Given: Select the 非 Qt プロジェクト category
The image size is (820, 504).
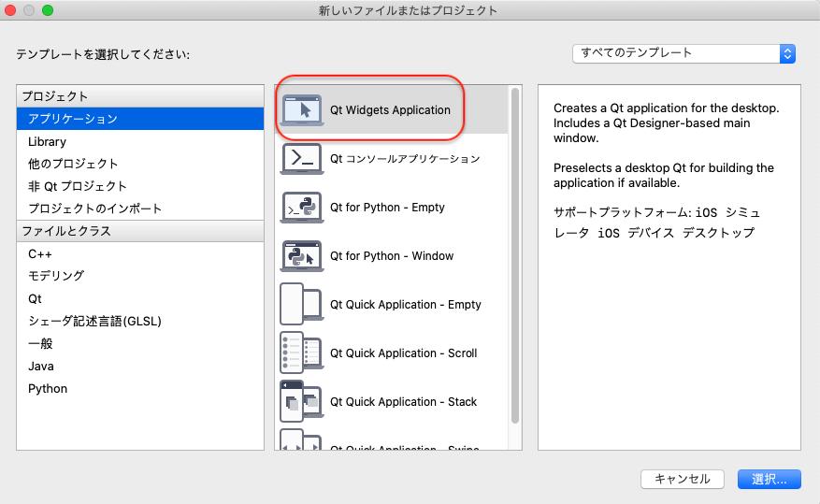Looking at the screenshot, I should pyautogui.click(x=140, y=186).
